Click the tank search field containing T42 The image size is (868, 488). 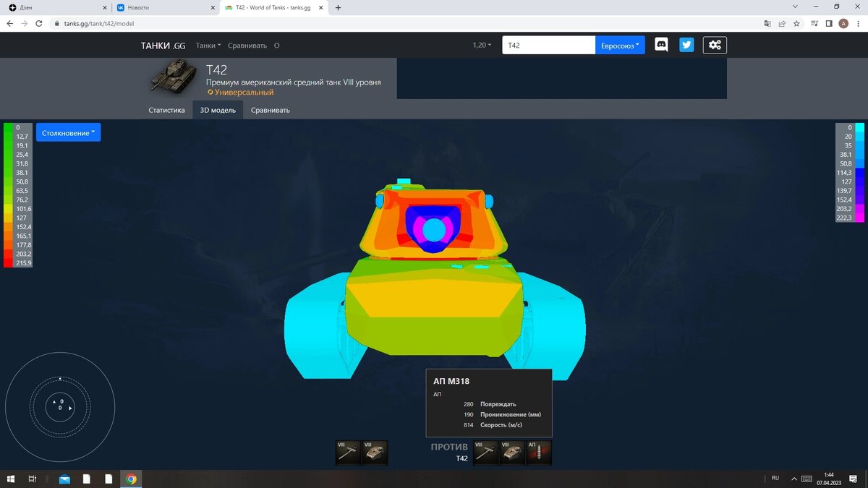[x=548, y=45]
